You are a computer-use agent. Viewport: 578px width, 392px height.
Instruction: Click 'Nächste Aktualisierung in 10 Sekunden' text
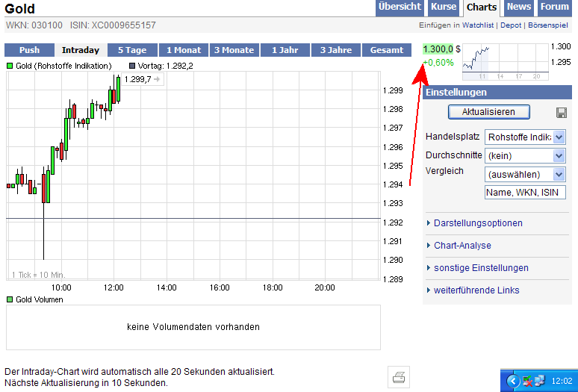pyautogui.click(x=86, y=383)
